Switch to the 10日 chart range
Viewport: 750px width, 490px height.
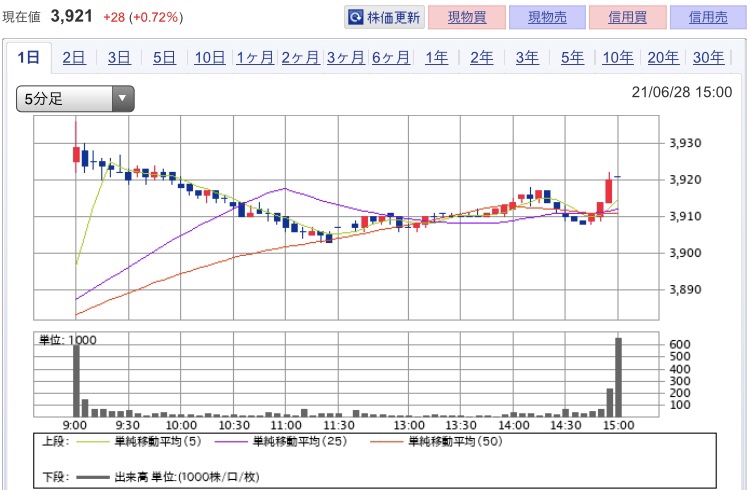[x=210, y=58]
